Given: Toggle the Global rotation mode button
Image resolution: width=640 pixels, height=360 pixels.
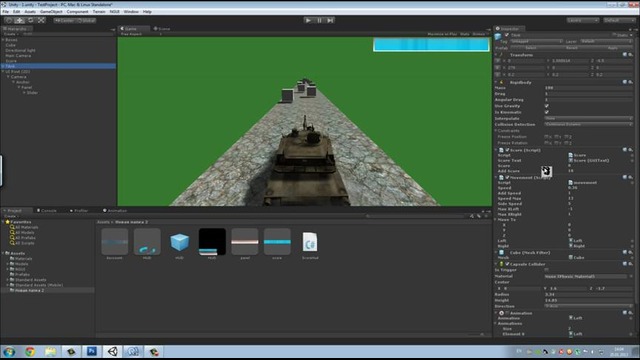Looking at the screenshot, I should 86,20.
